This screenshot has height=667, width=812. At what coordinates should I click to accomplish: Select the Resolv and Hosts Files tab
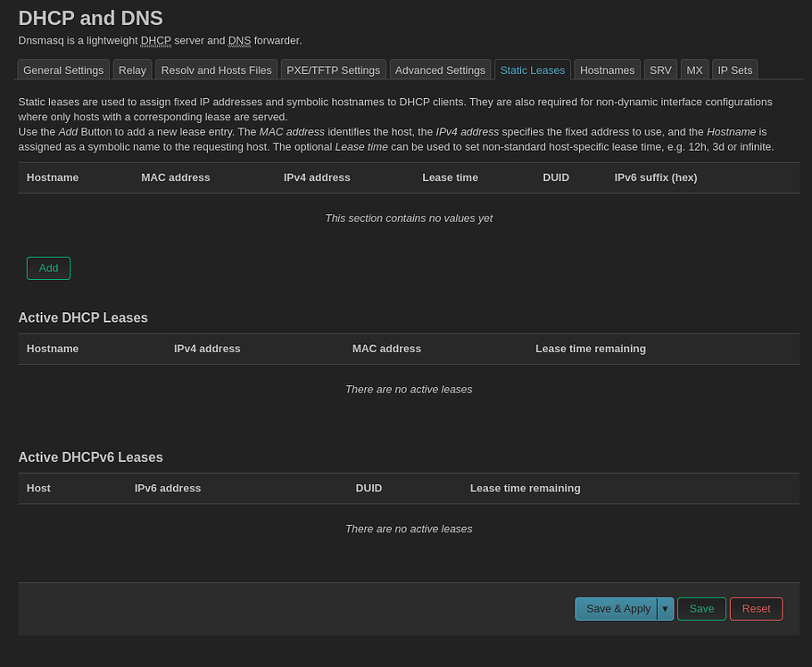[x=216, y=70]
